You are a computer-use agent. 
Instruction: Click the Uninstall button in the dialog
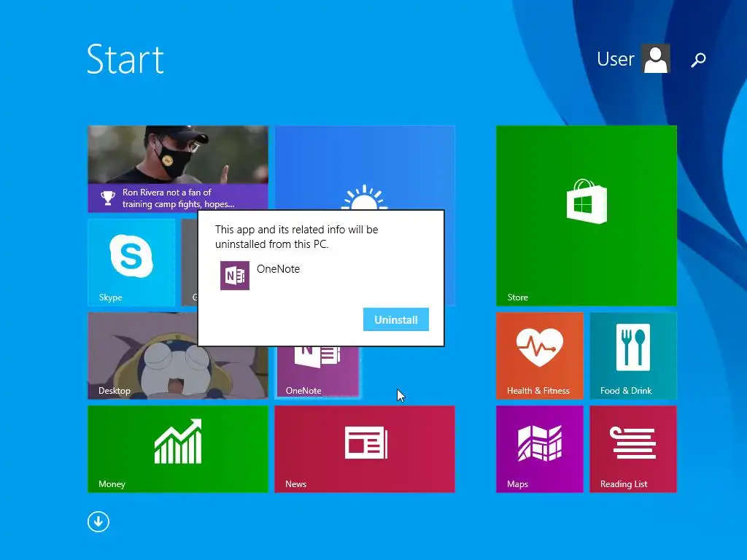(396, 319)
